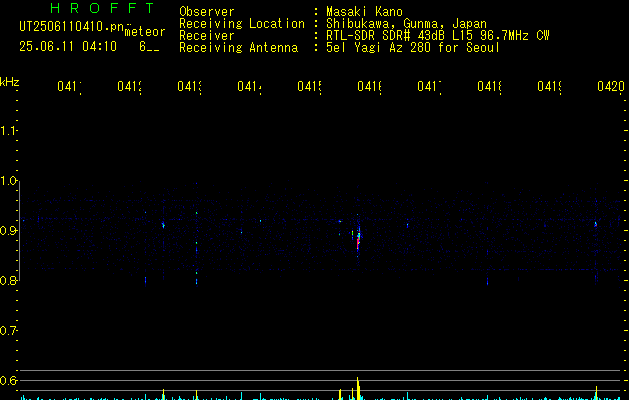Click the Receiver field label
629x400 pixels.
pos(207,36)
